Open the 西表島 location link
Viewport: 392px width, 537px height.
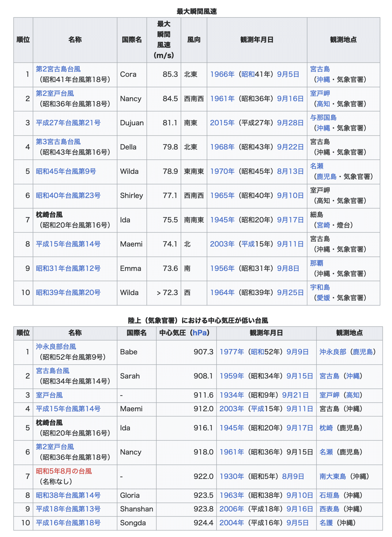(330, 509)
